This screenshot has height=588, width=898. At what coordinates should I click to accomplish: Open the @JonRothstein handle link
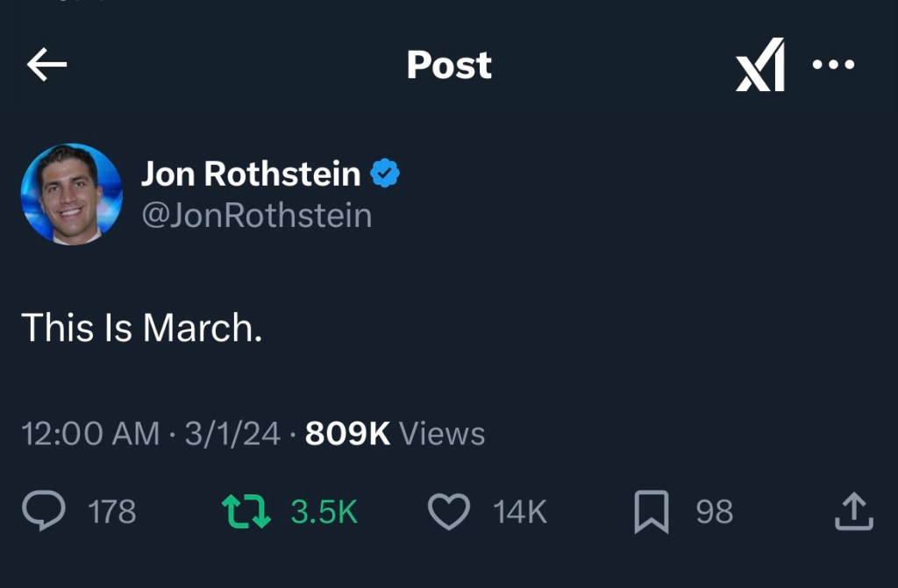pos(257,216)
